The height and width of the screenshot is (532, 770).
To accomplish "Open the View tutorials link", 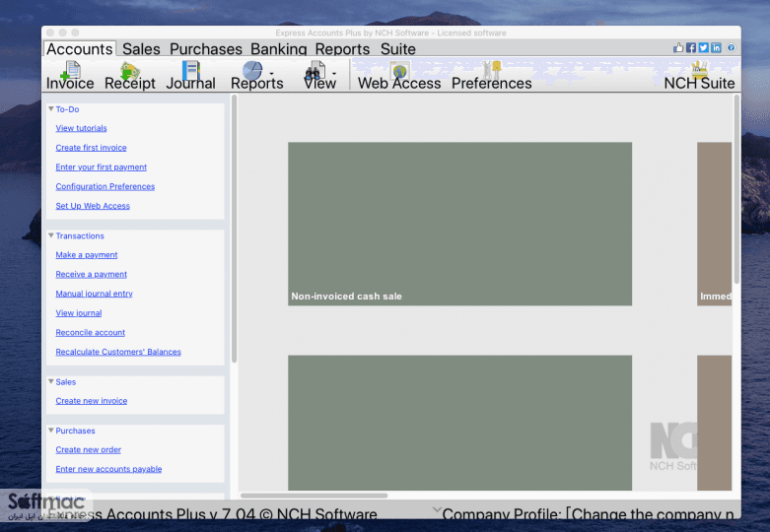I will pos(81,128).
